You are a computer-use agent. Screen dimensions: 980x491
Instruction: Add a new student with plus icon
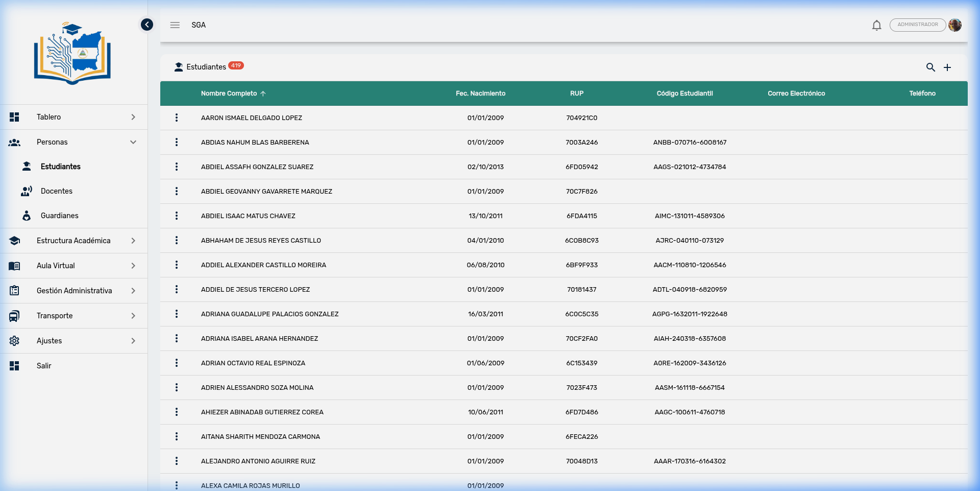pyautogui.click(x=947, y=67)
